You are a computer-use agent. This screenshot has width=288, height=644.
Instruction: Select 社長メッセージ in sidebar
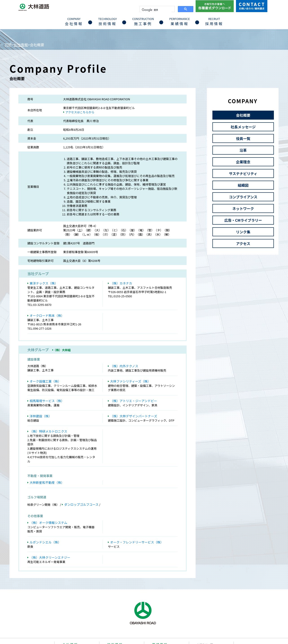243,127
